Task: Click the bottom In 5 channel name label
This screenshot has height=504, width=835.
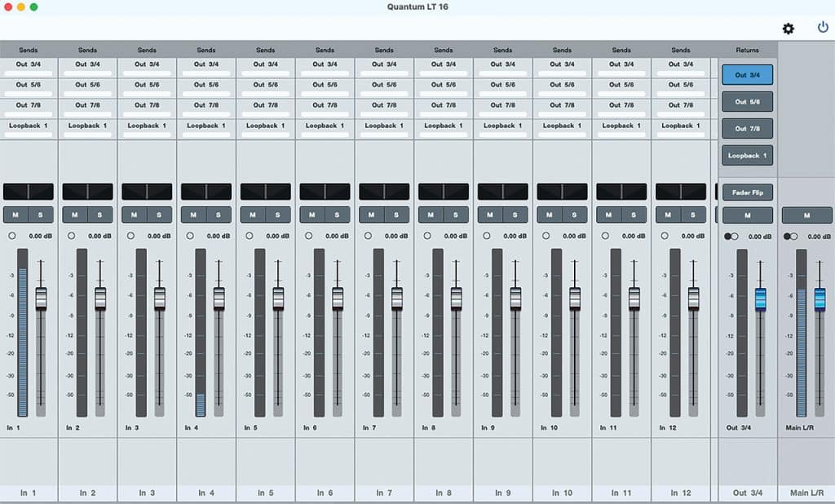Action: (266, 493)
